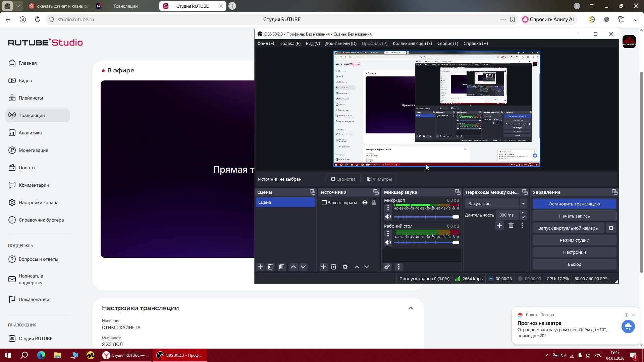This screenshot has width=644, height=362.
Task: Open OBS from the Windows taskbar
Action: [180, 355]
